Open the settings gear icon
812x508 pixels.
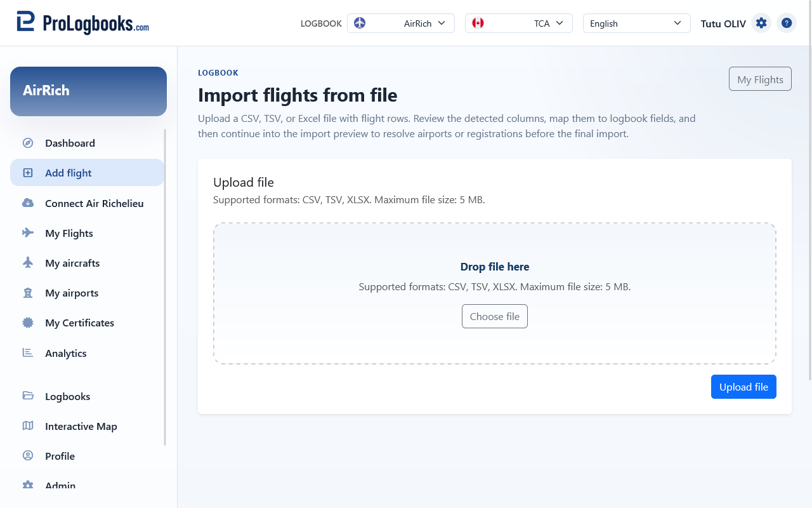pyautogui.click(x=761, y=23)
